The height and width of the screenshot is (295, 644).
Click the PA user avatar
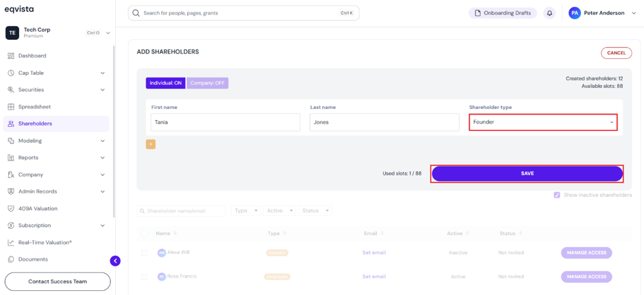pyautogui.click(x=575, y=13)
